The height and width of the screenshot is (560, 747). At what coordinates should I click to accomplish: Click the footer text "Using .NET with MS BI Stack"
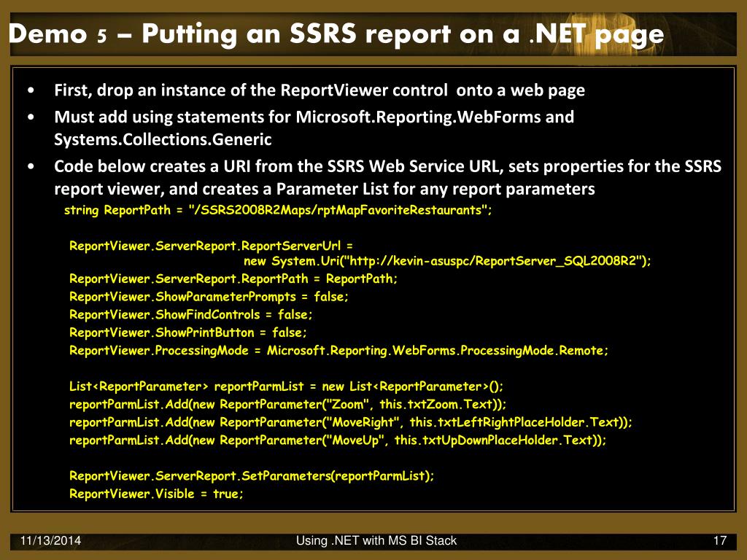click(x=376, y=541)
